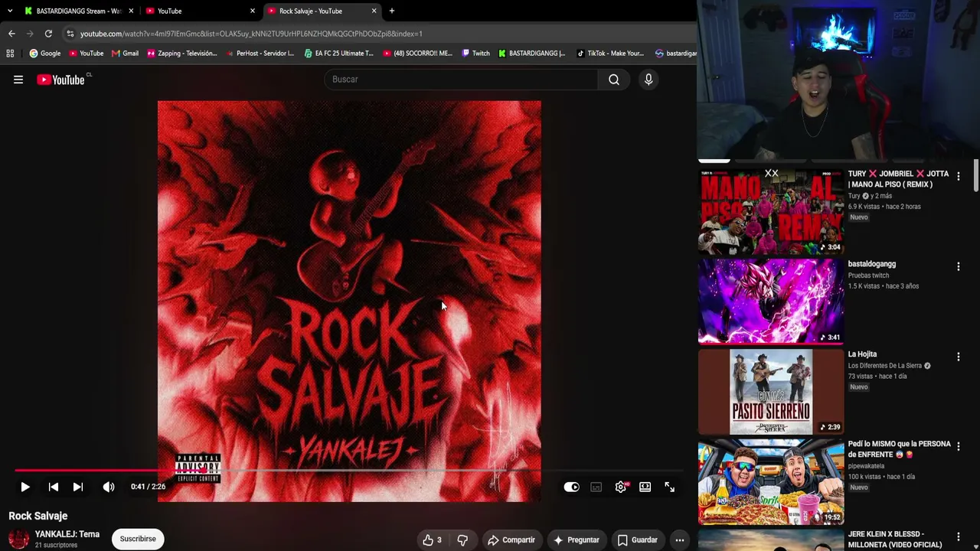Open options for bastaldogangg video
The height and width of the screenshot is (551, 980).
point(958,266)
